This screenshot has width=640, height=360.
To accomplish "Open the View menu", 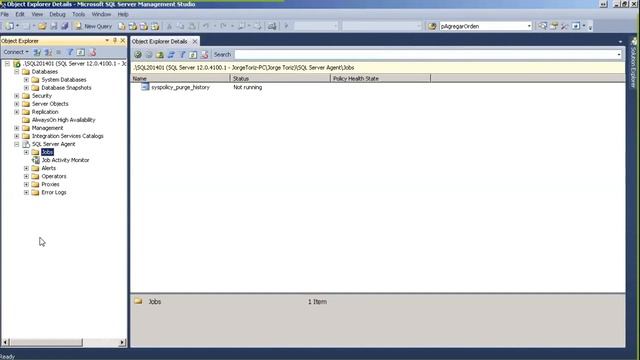I will point(37,14).
